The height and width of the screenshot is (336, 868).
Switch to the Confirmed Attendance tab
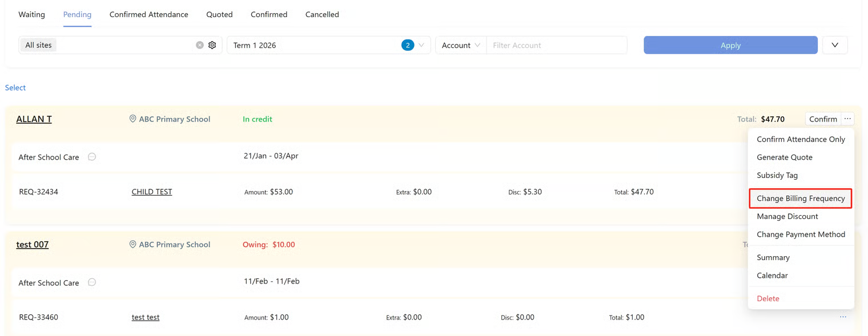[148, 14]
